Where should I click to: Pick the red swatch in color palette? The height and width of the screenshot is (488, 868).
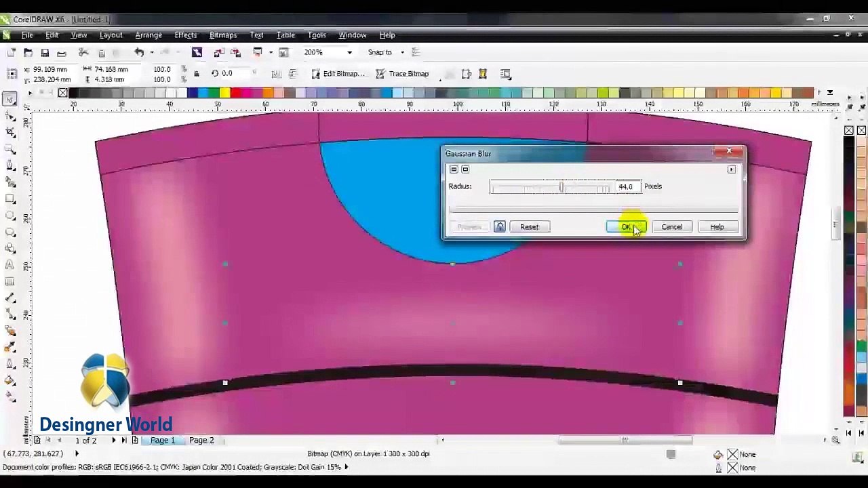(x=235, y=93)
